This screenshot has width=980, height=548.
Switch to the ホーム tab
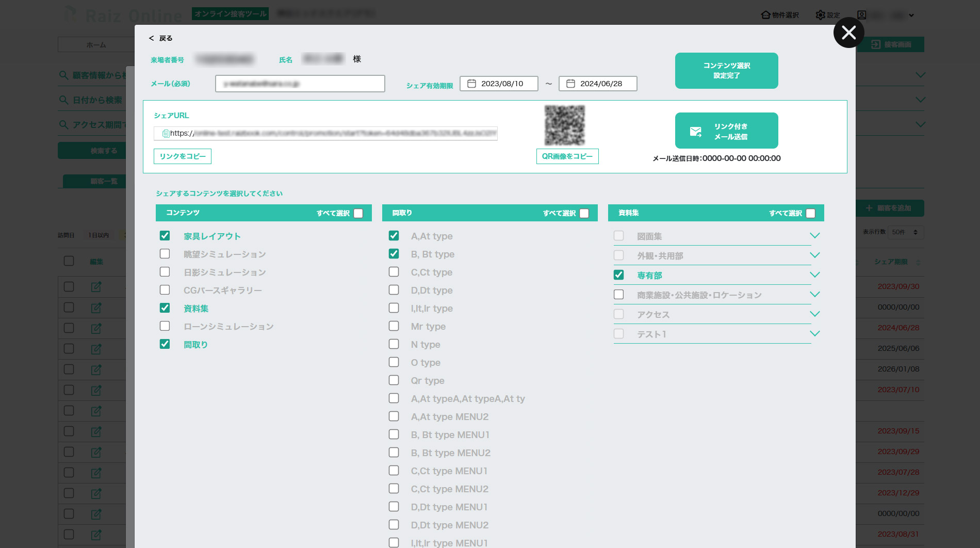[x=95, y=44]
